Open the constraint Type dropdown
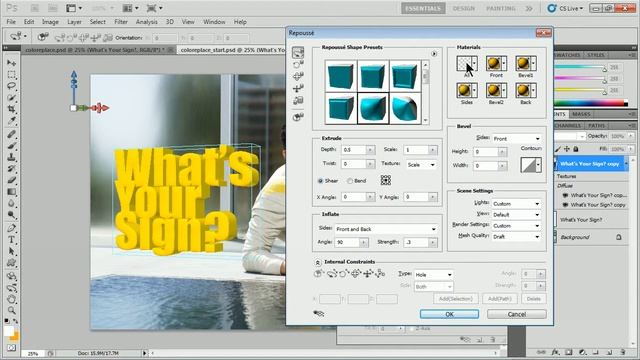 coord(433,275)
